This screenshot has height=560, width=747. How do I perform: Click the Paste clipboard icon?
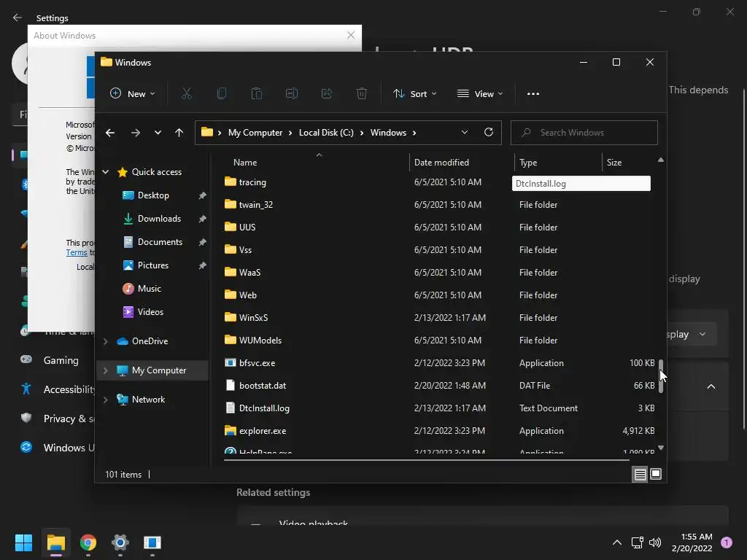point(256,94)
